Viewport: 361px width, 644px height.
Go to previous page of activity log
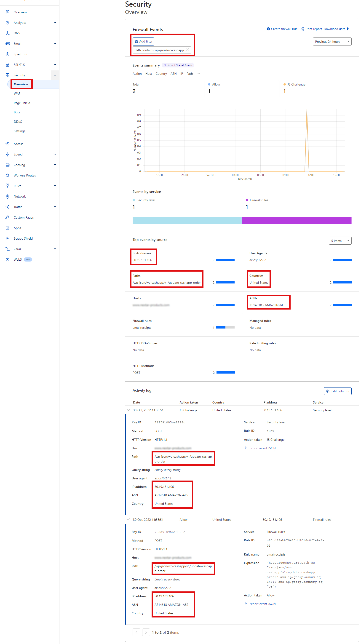click(136, 632)
